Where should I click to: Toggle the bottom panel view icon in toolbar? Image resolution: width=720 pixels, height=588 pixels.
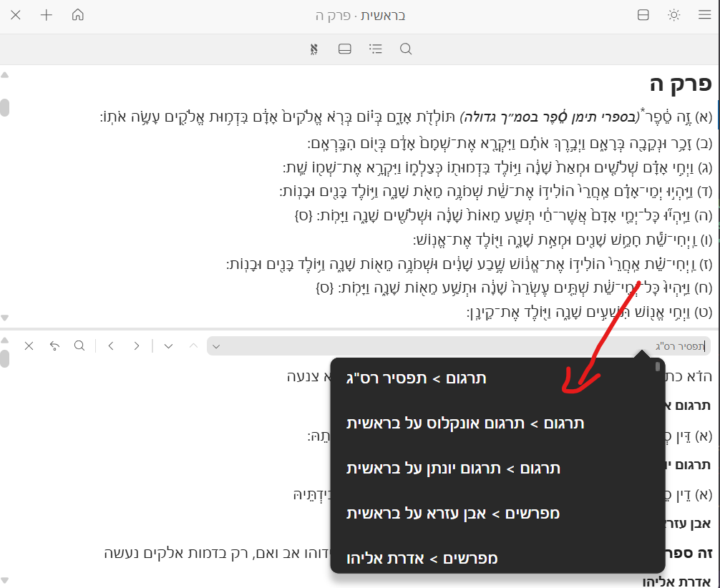(x=344, y=49)
